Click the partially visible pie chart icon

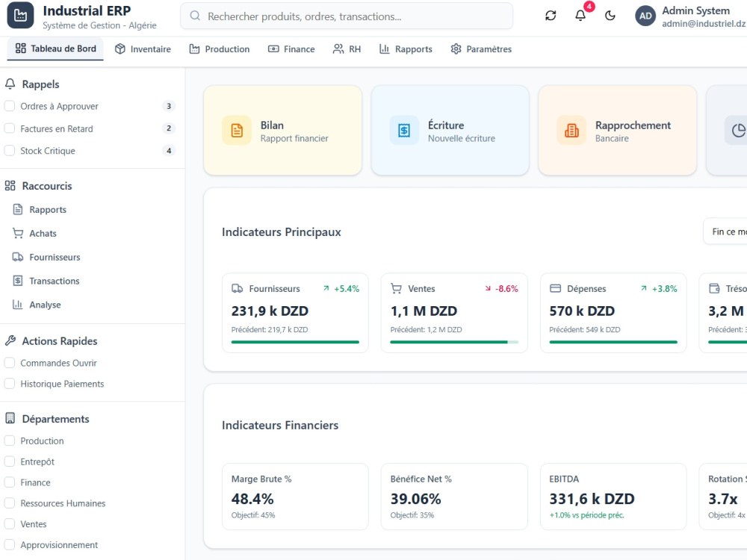coord(737,130)
